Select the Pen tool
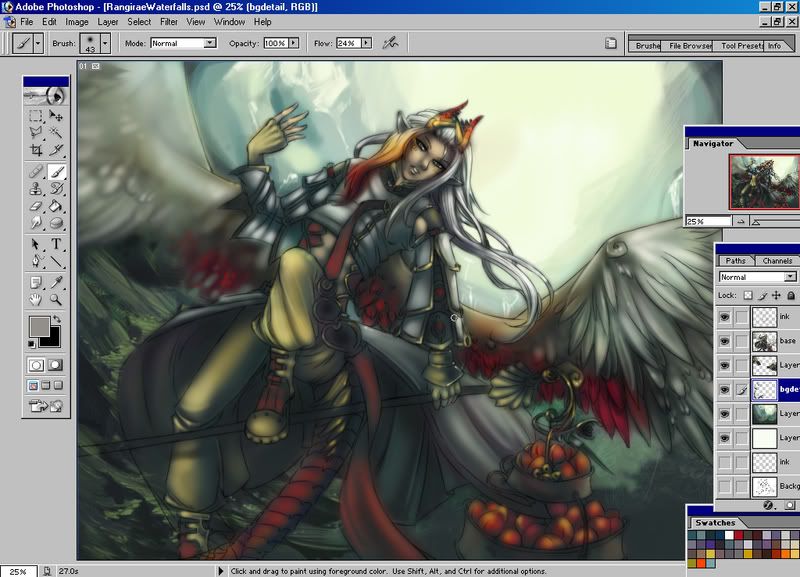This screenshot has height=577, width=800. pyautogui.click(x=36, y=261)
